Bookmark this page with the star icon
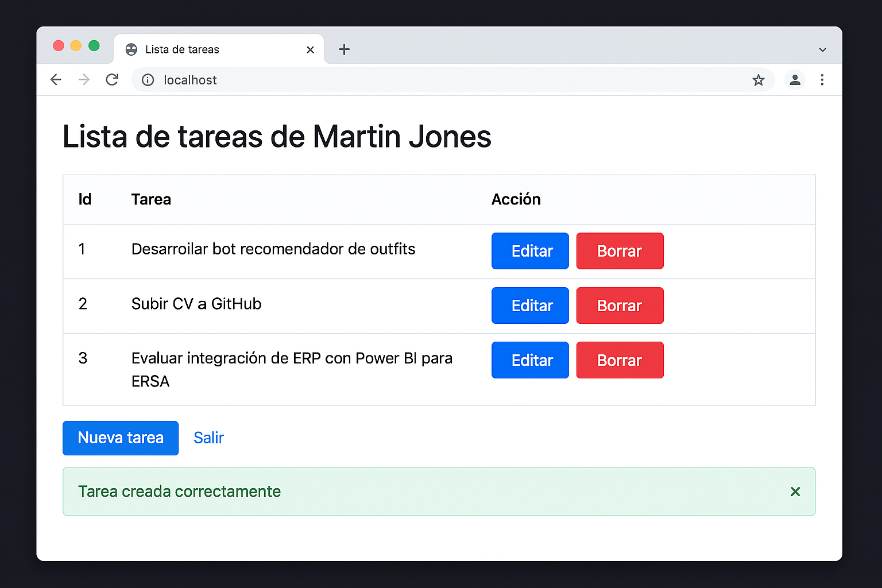The height and width of the screenshot is (588, 882). point(759,80)
